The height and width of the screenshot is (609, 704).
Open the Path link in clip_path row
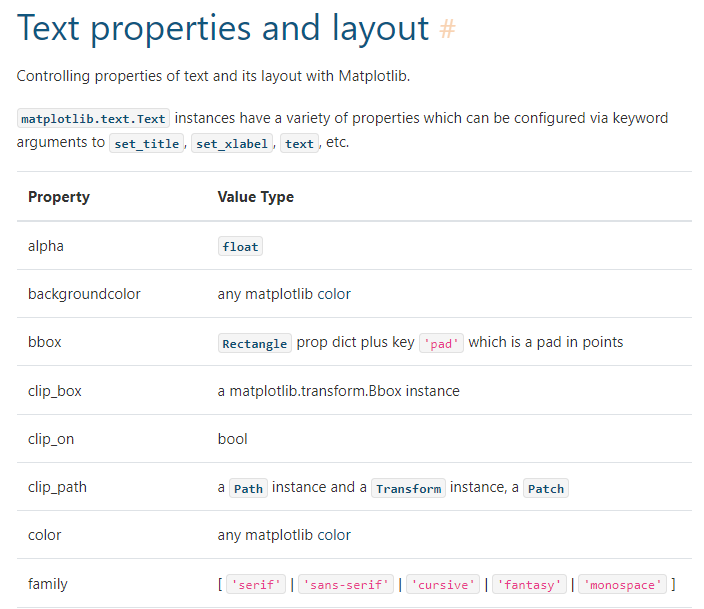coord(248,488)
